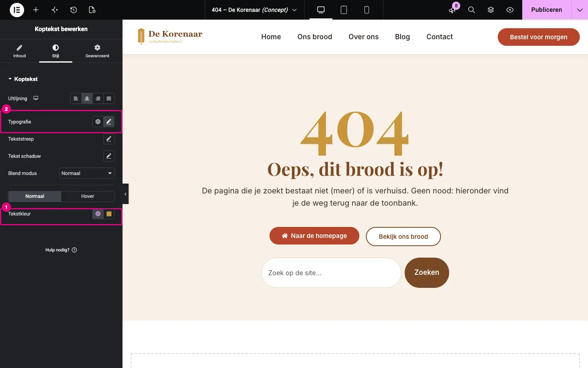The width and height of the screenshot is (588, 368).
Task: Open the Geavanceerd tab
Action: pyautogui.click(x=97, y=51)
